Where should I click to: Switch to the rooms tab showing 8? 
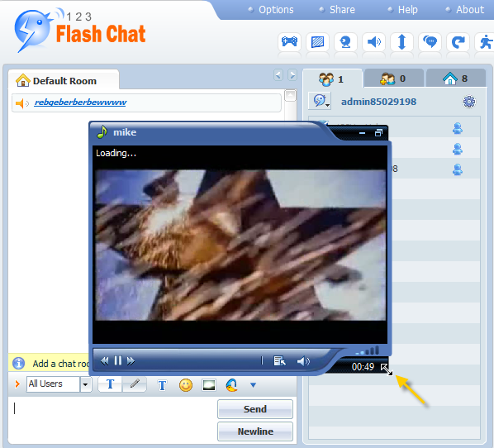[x=455, y=79]
